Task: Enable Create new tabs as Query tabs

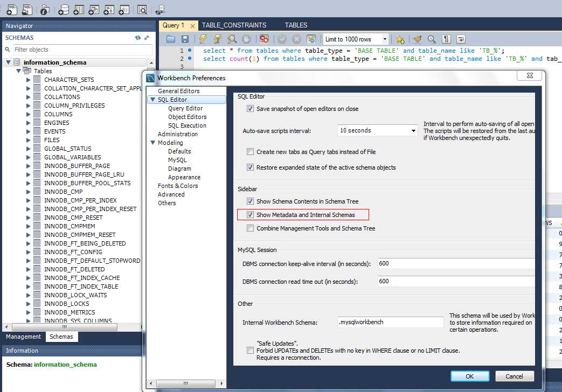Action: click(x=250, y=151)
